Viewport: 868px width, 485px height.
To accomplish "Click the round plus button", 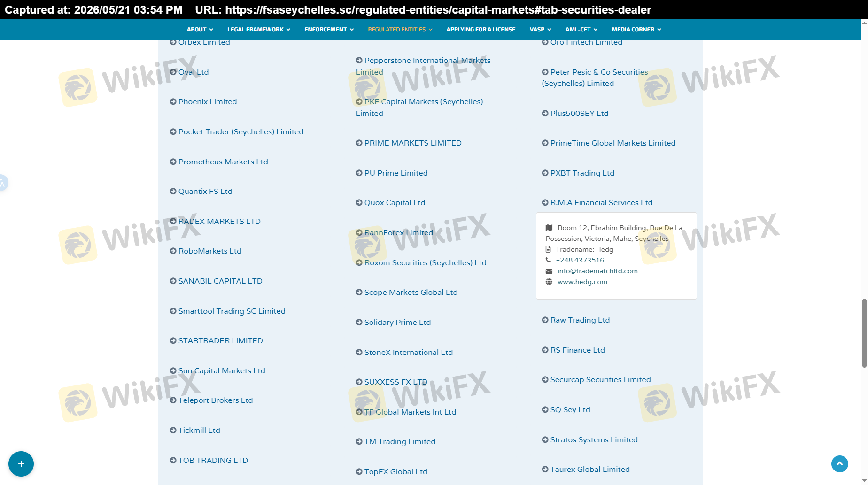I will pyautogui.click(x=21, y=464).
